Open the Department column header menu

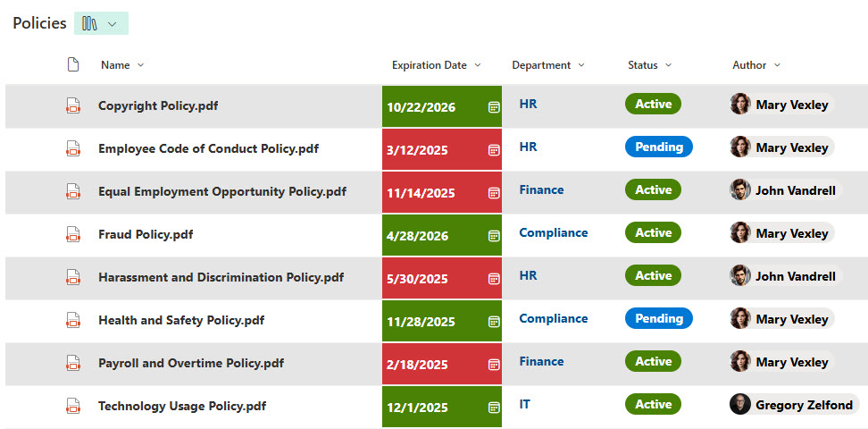581,65
